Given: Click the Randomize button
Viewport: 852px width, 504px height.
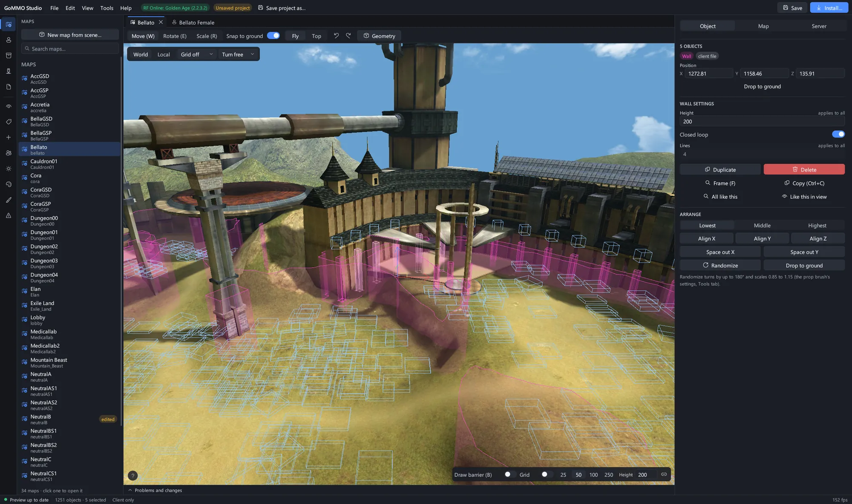Looking at the screenshot, I should pos(720,265).
